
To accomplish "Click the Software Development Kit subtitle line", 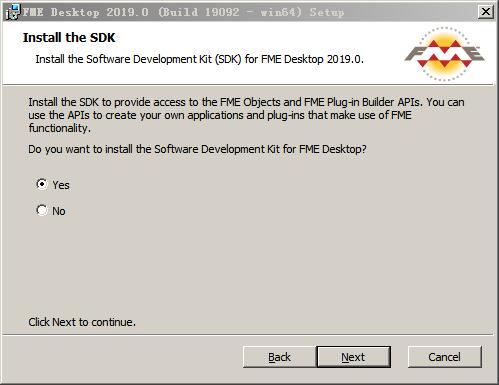I will click(199, 59).
